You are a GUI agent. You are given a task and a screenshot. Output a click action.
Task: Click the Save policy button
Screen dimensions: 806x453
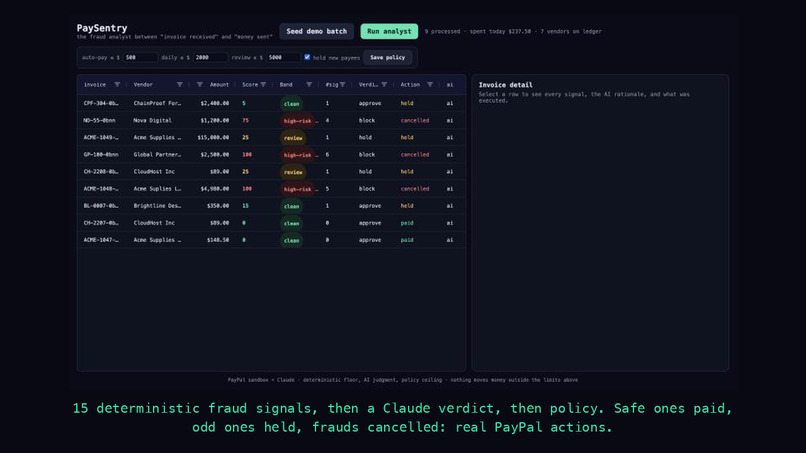[x=388, y=58]
